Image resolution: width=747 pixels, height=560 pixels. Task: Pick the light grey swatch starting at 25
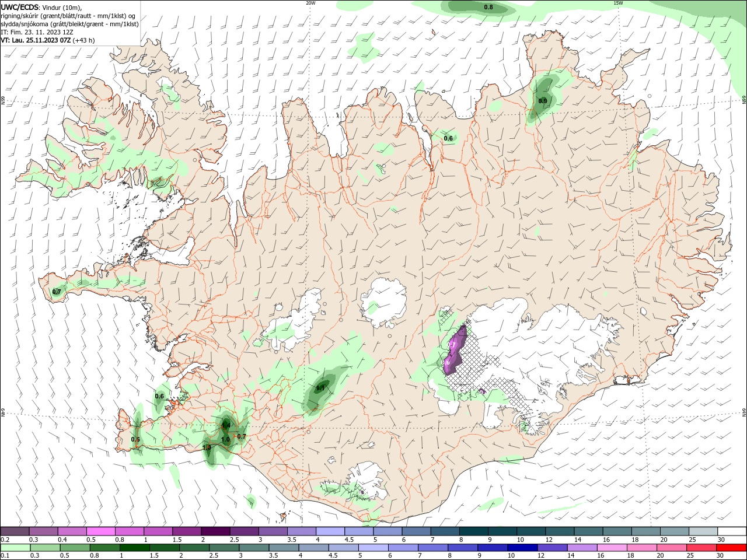pos(702,531)
